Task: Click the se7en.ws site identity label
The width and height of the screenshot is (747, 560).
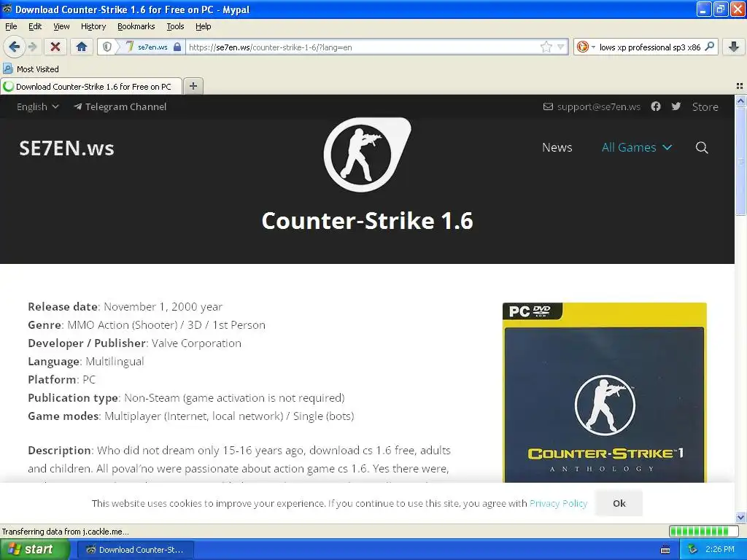Action: tap(152, 47)
